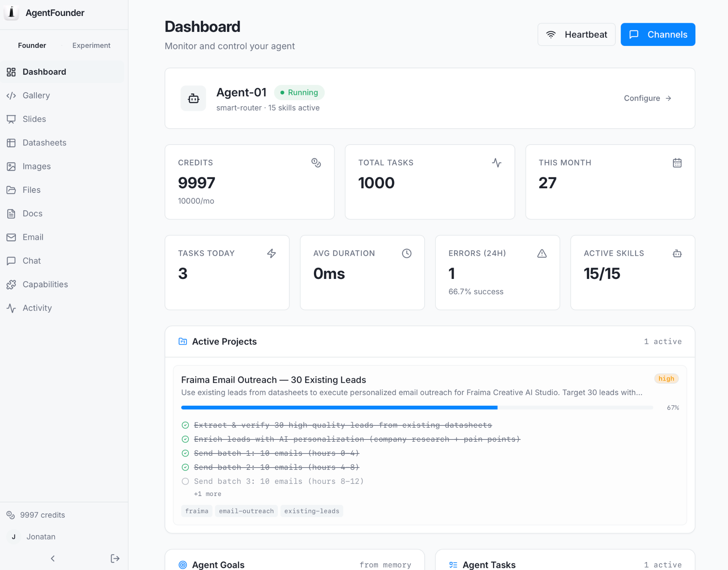This screenshot has height=570, width=728.
Task: Click the AgentFounder logo icon
Action: coord(11,13)
